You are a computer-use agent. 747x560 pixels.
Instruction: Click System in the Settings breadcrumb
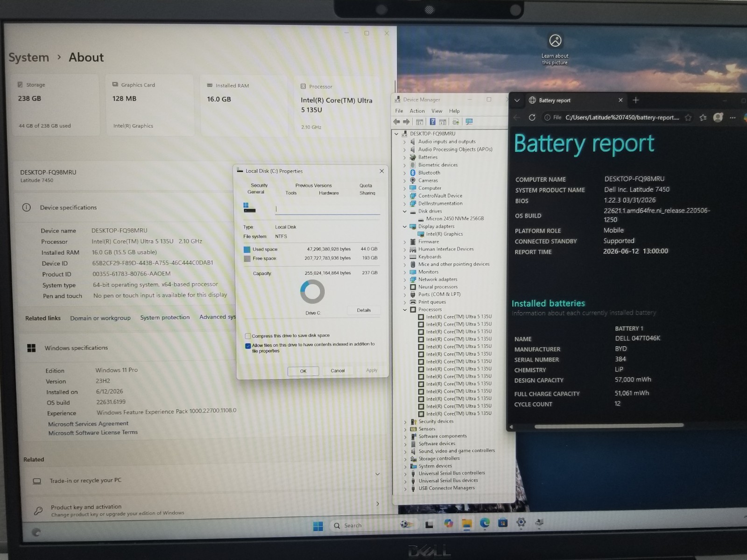coord(28,58)
